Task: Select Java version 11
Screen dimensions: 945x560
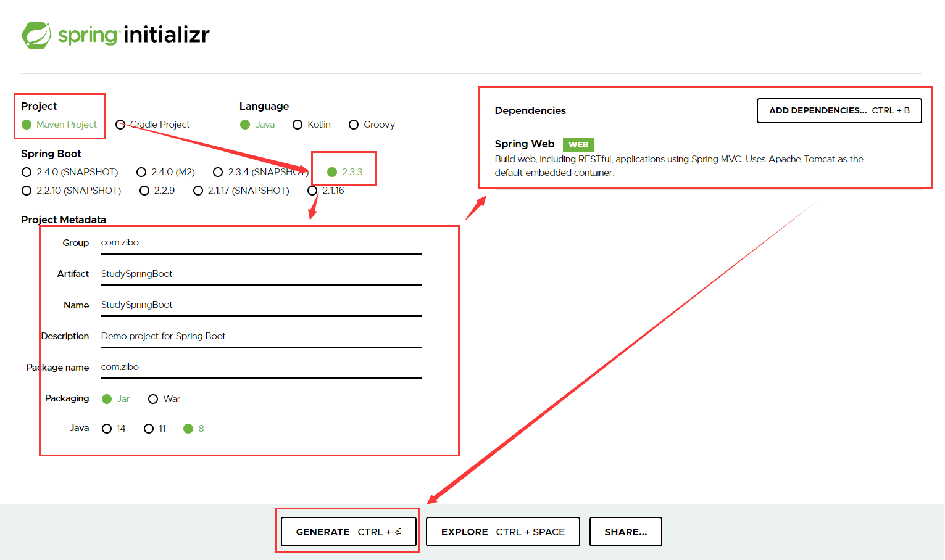Action: [x=155, y=429]
